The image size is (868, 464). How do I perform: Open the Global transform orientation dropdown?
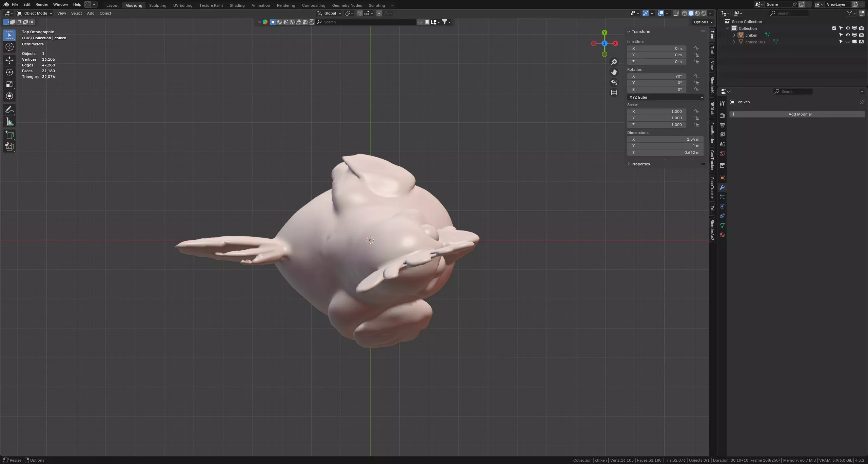329,13
